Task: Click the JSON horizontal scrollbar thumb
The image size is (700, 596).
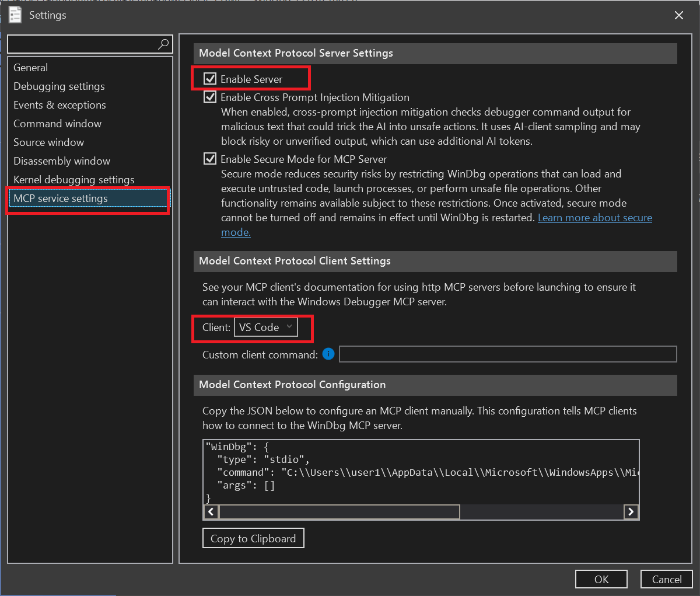Action: pyautogui.click(x=339, y=512)
